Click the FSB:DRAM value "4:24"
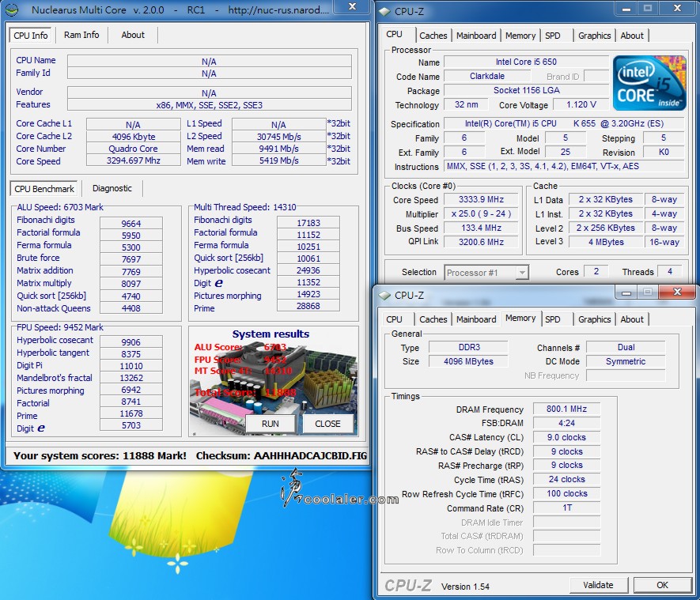The height and width of the screenshot is (600, 700). point(566,423)
